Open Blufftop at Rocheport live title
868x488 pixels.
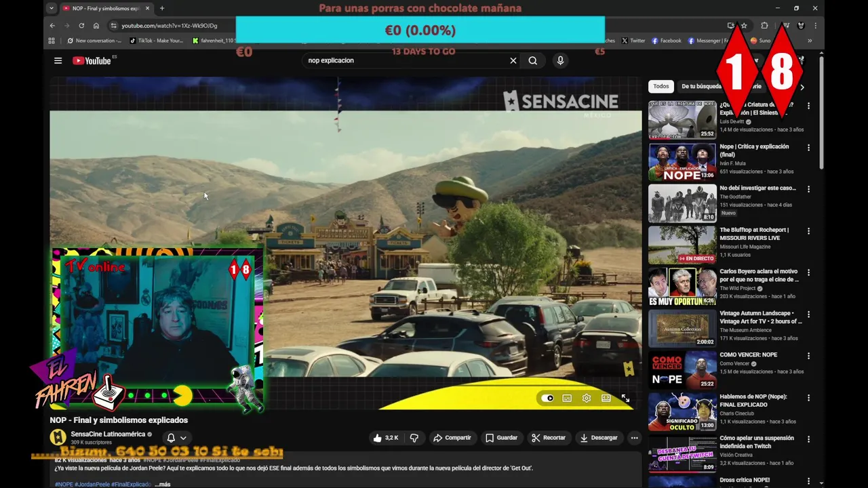point(754,234)
